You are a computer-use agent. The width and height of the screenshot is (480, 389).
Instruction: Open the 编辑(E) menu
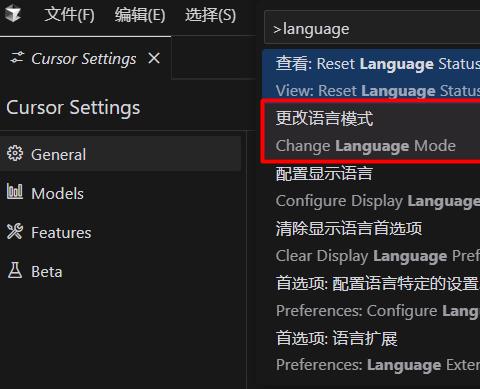[140, 15]
